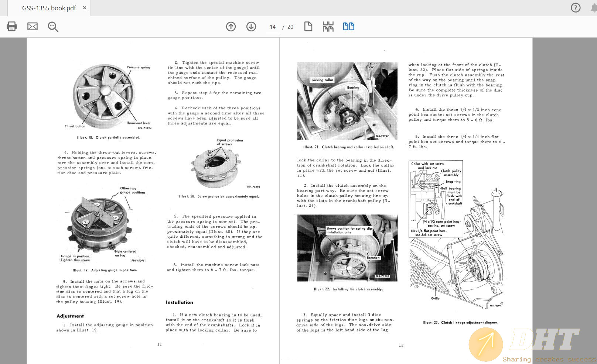Click the Adjustment section heading
The width and height of the screenshot is (597, 364).
pos(70,316)
